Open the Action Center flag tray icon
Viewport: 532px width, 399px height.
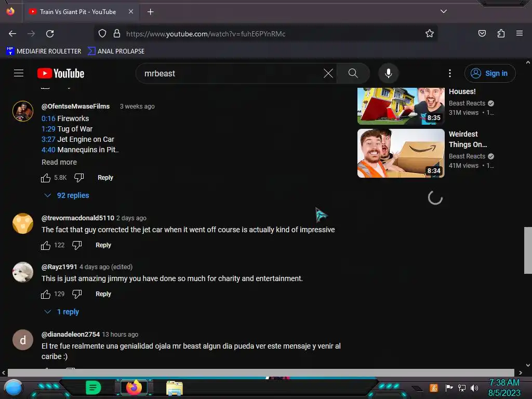449,388
